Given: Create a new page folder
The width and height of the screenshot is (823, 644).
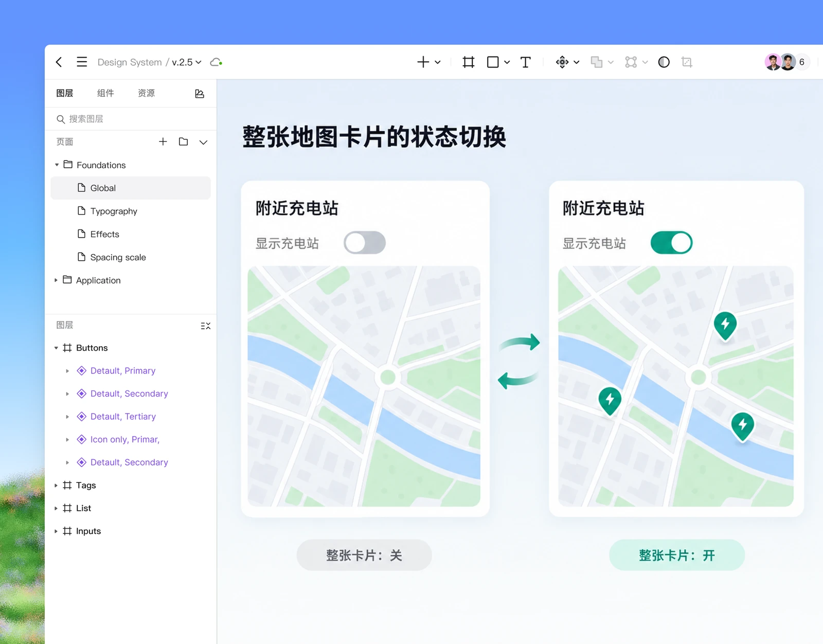Looking at the screenshot, I should pos(183,141).
